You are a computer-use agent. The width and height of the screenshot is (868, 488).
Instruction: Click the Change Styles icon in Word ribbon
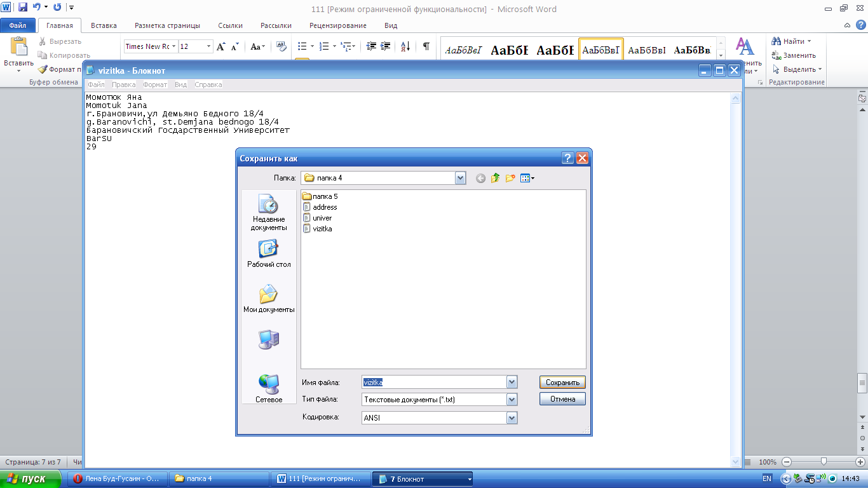[x=745, y=46]
